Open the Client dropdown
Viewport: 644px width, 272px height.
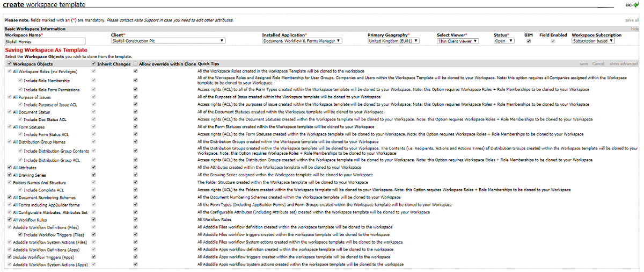point(168,41)
